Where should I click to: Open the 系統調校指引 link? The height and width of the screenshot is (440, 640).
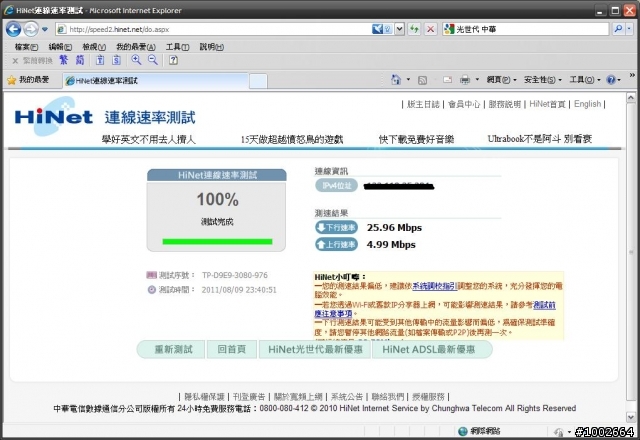tap(434, 286)
